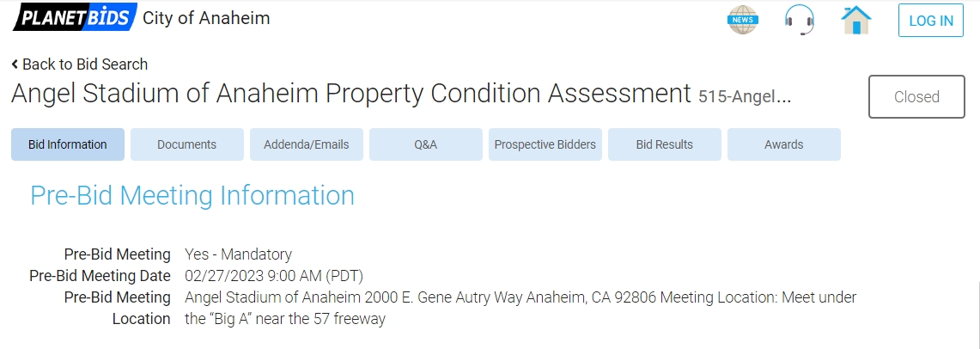This screenshot has height=349, width=980.
Task: Select the Bid Information tab
Action: pyautogui.click(x=68, y=144)
